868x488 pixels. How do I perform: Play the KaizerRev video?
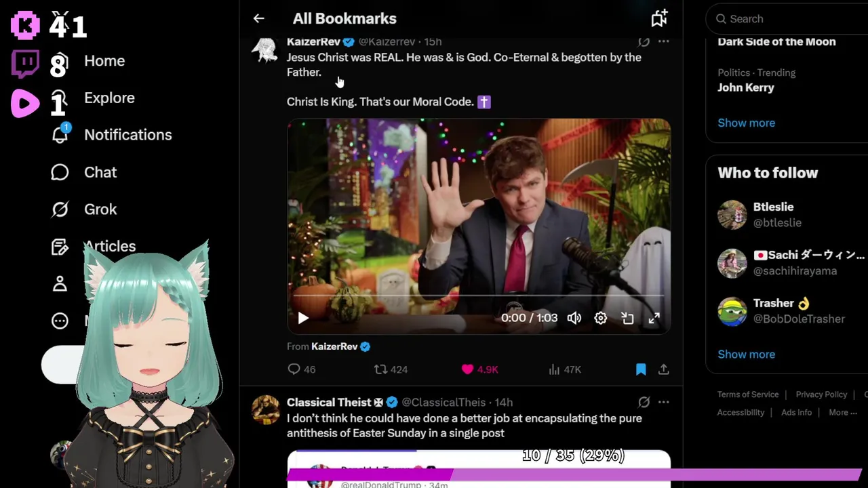[303, 318]
